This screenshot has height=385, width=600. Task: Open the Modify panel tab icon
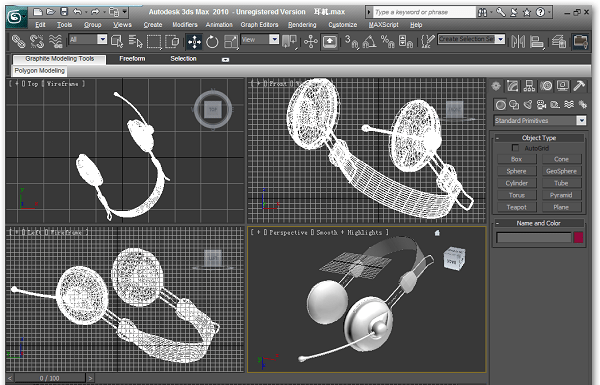click(512, 86)
